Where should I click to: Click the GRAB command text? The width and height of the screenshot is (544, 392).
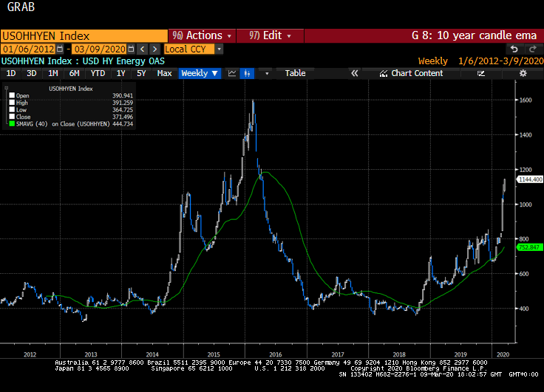(21, 7)
